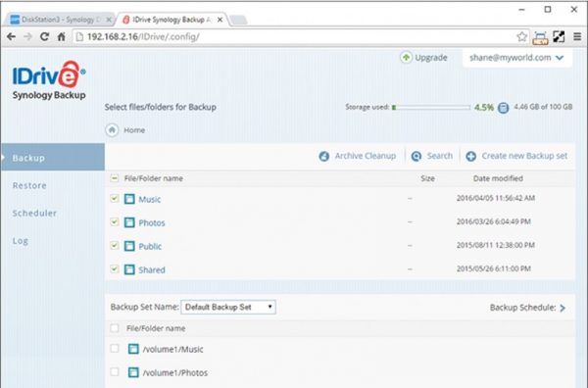
Task: Click the Home breadcrumb text
Action: 134,130
